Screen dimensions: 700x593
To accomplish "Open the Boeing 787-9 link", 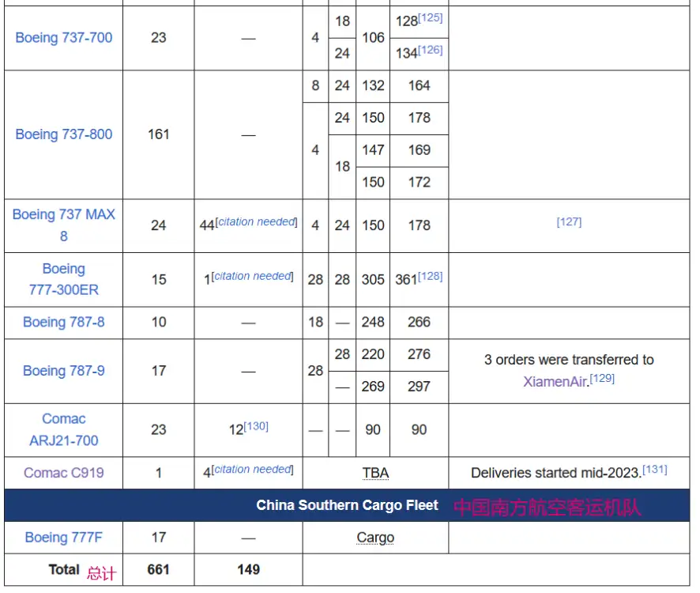I will click(x=64, y=371).
